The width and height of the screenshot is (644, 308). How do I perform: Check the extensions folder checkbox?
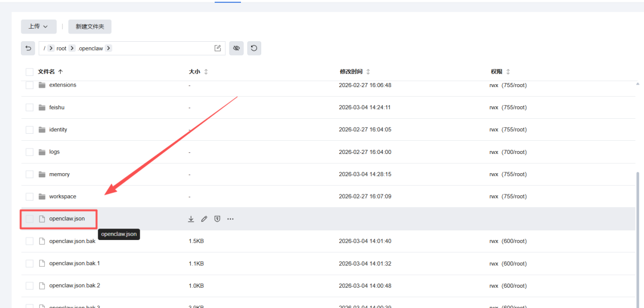(x=30, y=85)
